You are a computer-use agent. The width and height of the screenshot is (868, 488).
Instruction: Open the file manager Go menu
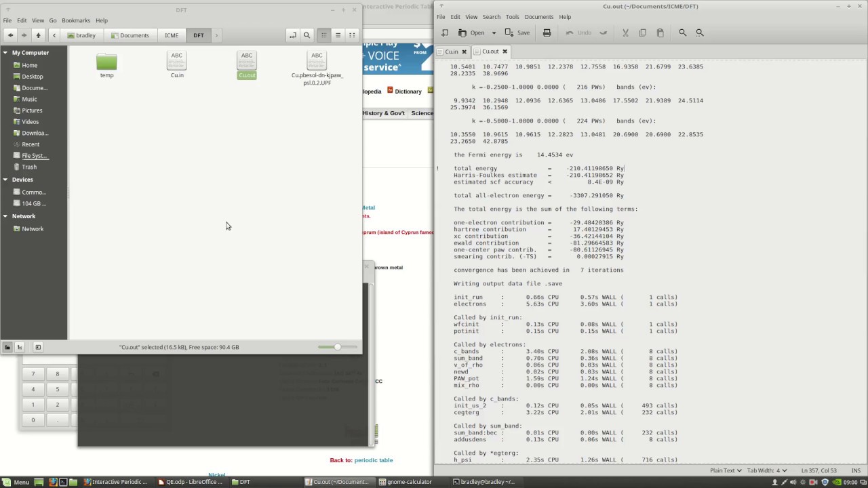[x=53, y=21]
